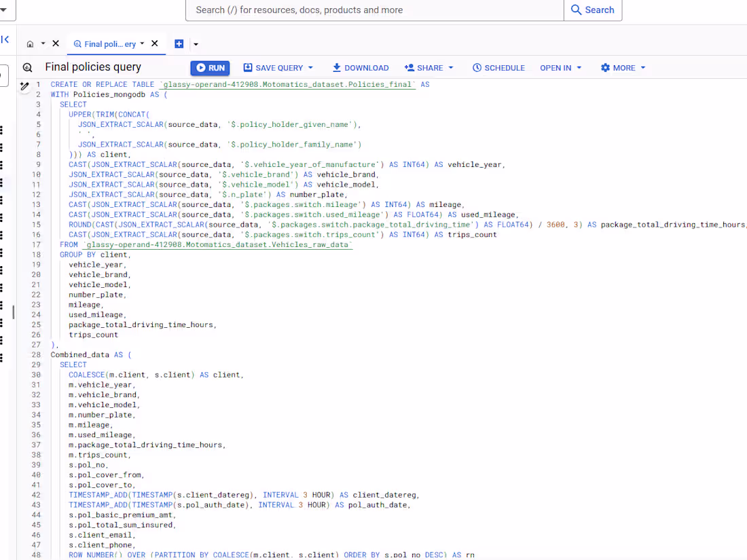Click the Save Query icon
The image size is (747, 560).
[x=250, y=68]
